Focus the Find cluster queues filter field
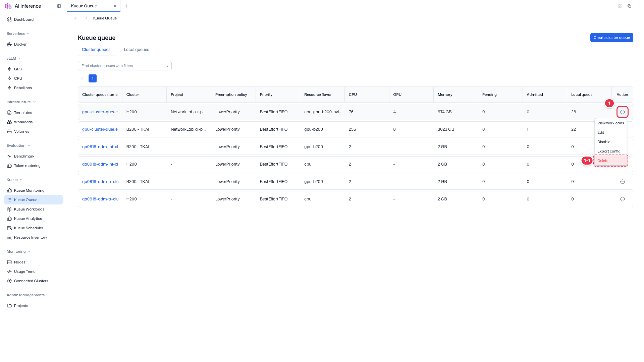Viewport: 644px width, 362px height. [125, 66]
